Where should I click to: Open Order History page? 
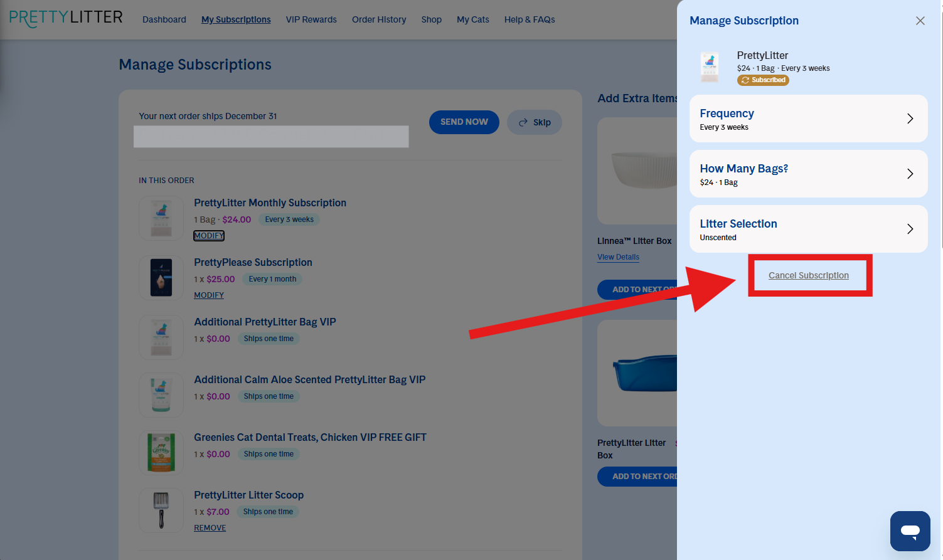point(379,19)
